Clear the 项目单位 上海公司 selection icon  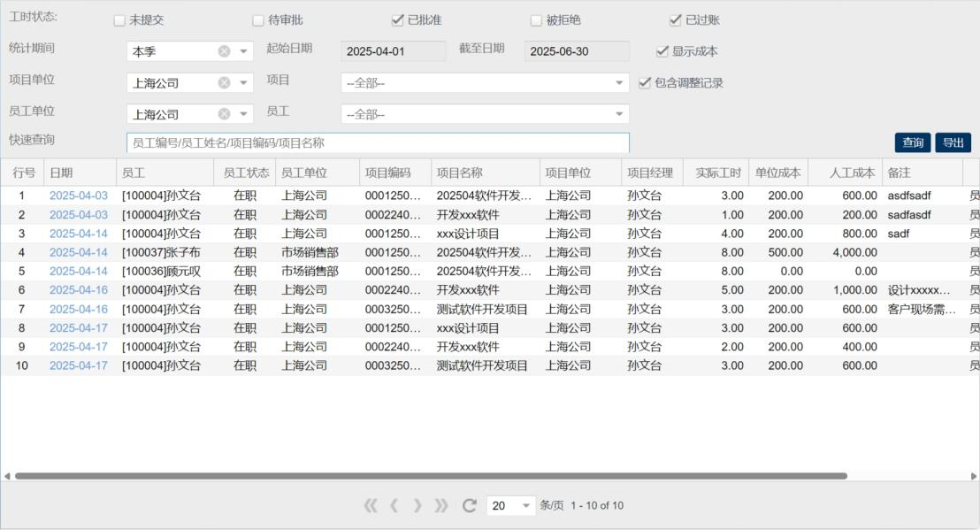225,83
